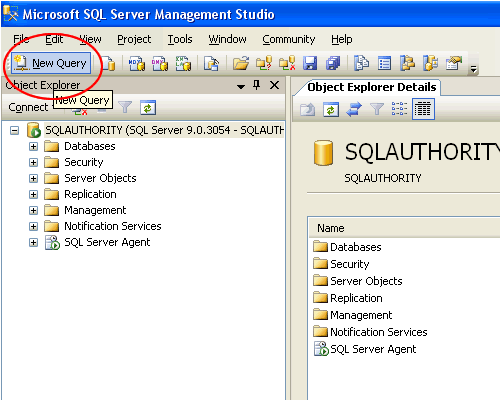The height and width of the screenshot is (400, 500).
Task: Open the Properties Window toolbar icon
Action: click(x=454, y=63)
